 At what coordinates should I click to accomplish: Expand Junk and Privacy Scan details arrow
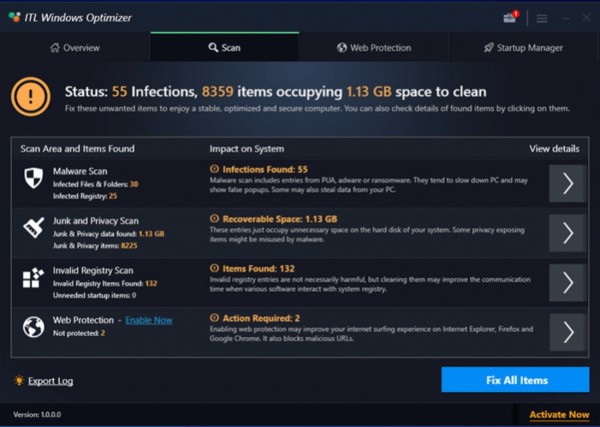pyautogui.click(x=568, y=233)
